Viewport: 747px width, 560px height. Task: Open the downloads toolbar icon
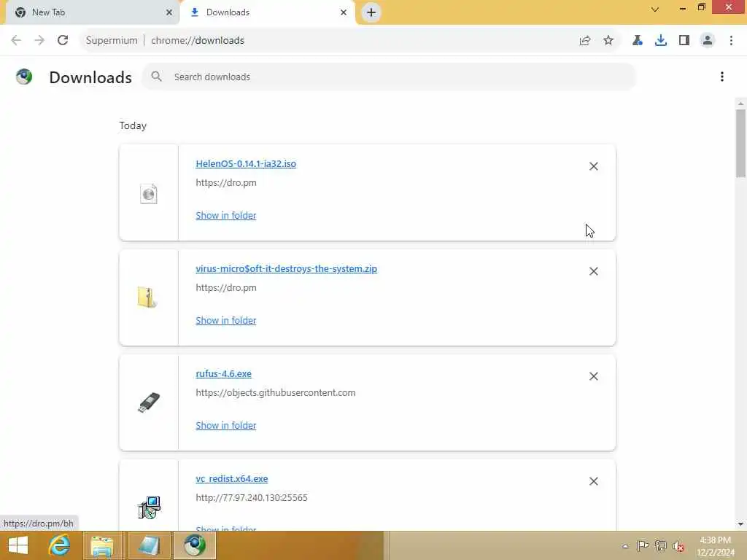click(661, 41)
